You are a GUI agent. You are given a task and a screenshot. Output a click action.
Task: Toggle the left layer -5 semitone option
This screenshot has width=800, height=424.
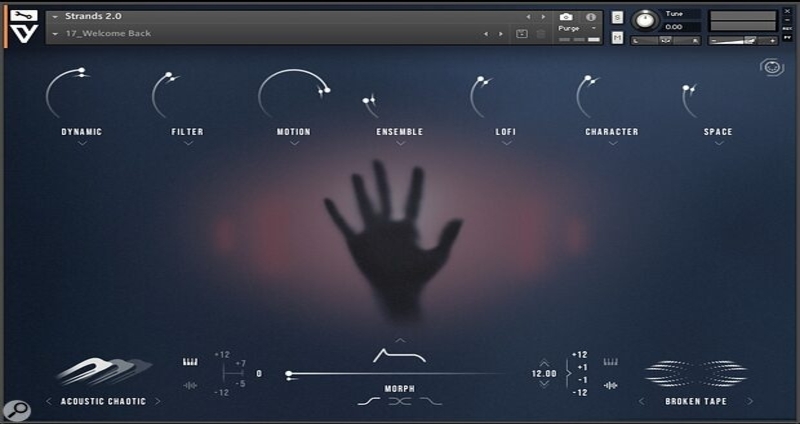[x=241, y=383]
